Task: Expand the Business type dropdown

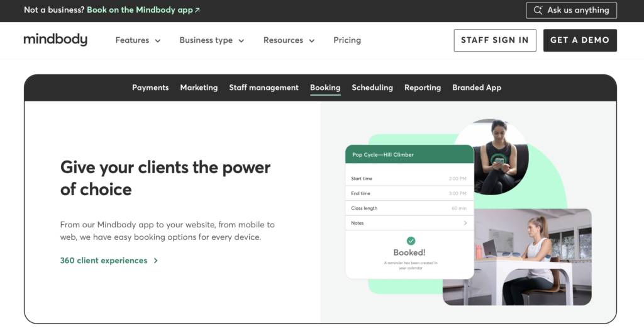Action: click(212, 40)
